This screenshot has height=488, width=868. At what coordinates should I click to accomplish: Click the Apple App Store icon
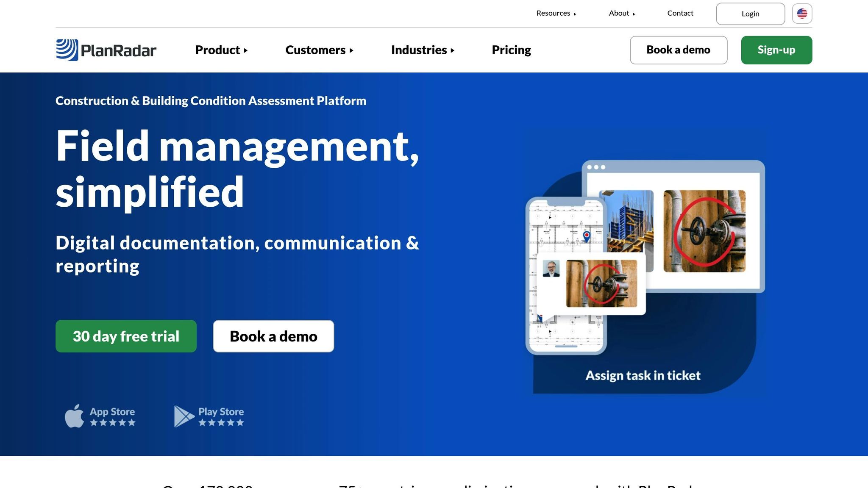tap(74, 416)
